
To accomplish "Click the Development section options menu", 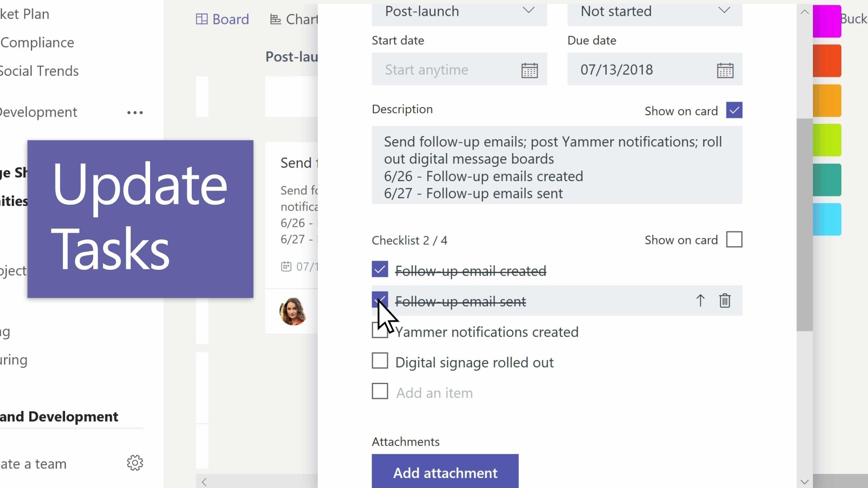I will 134,112.
